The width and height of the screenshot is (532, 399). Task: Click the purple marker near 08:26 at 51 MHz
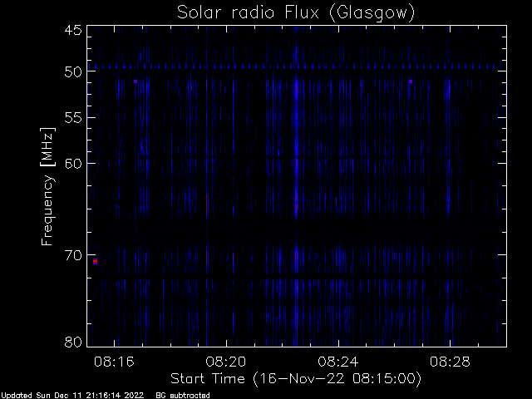click(x=411, y=81)
